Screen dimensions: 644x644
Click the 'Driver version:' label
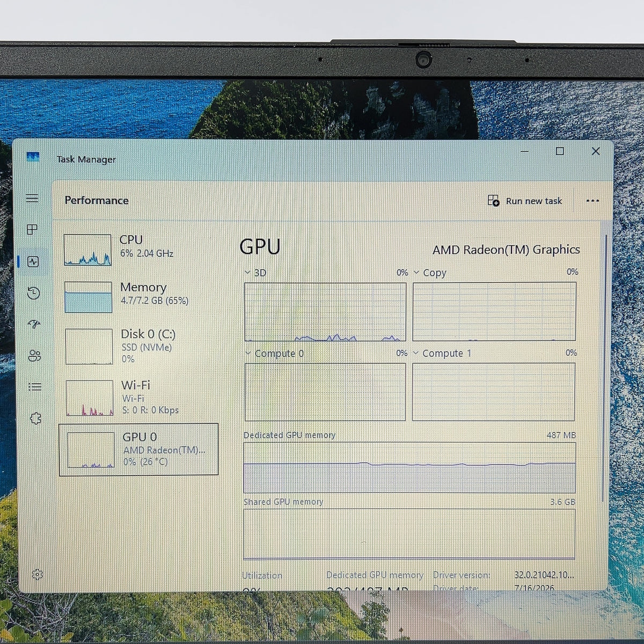click(462, 575)
